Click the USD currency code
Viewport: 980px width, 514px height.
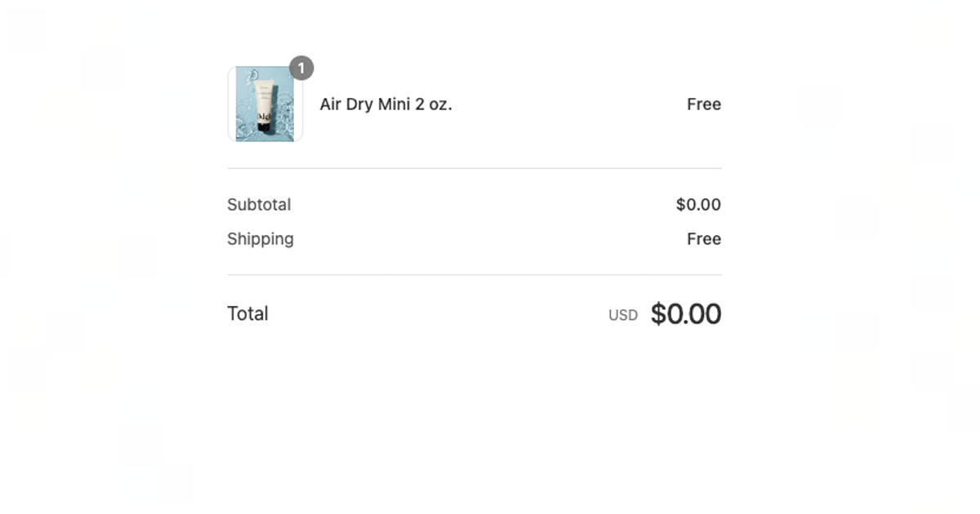pos(623,316)
